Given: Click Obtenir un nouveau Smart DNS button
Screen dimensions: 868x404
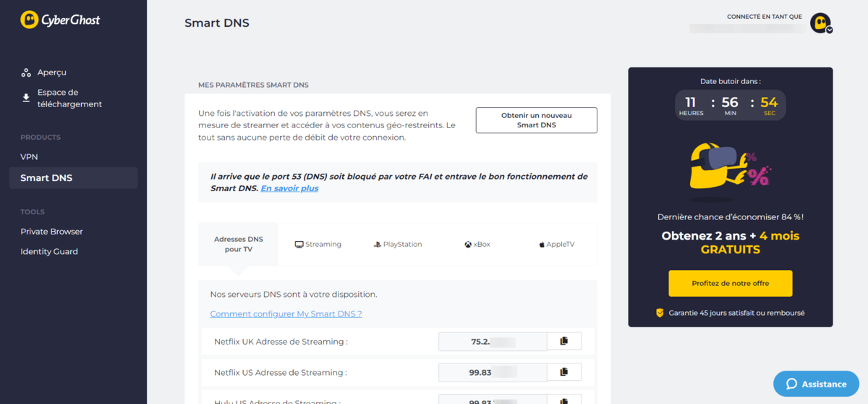Looking at the screenshot, I should (x=536, y=120).
